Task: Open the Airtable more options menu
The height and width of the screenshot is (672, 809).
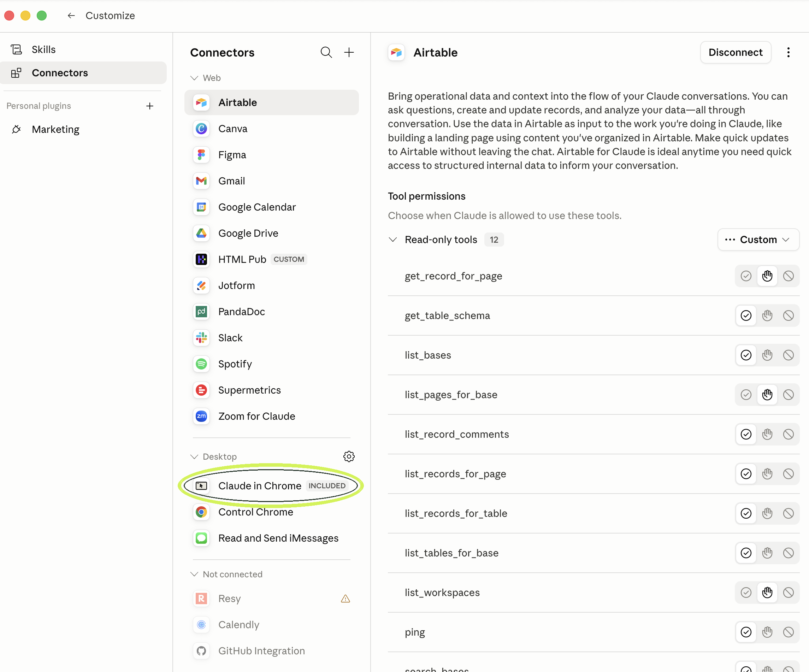Action: tap(788, 52)
